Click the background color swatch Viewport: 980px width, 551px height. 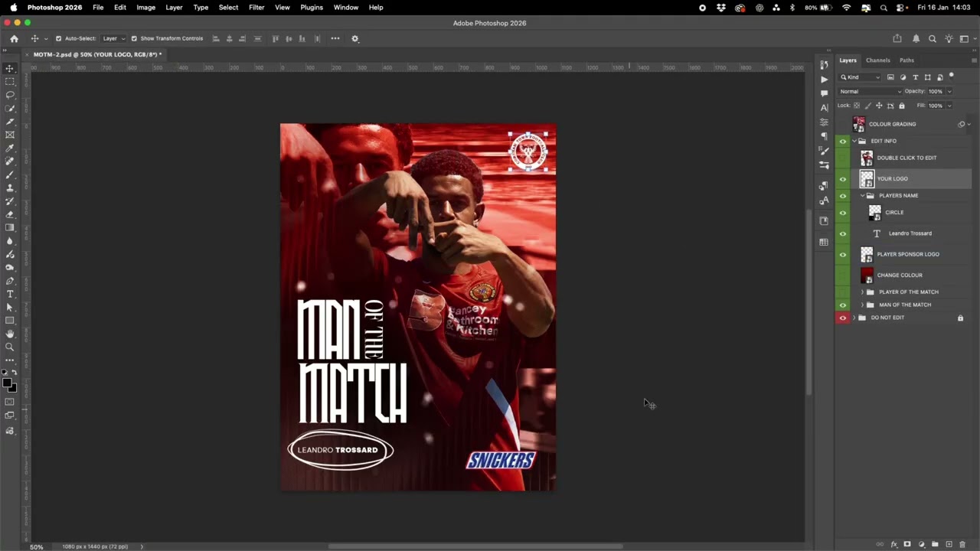[13, 388]
